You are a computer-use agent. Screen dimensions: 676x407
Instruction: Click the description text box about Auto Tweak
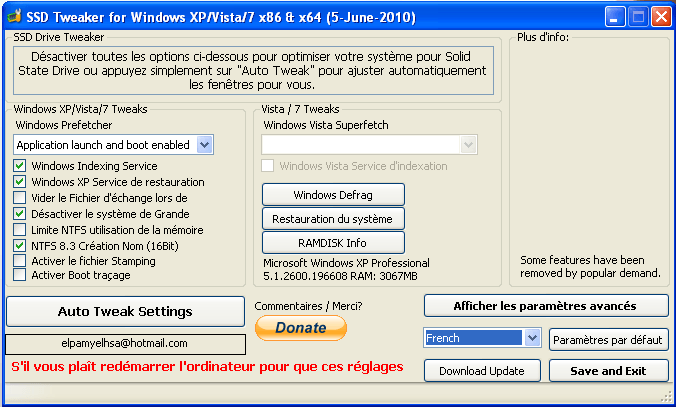click(254, 71)
